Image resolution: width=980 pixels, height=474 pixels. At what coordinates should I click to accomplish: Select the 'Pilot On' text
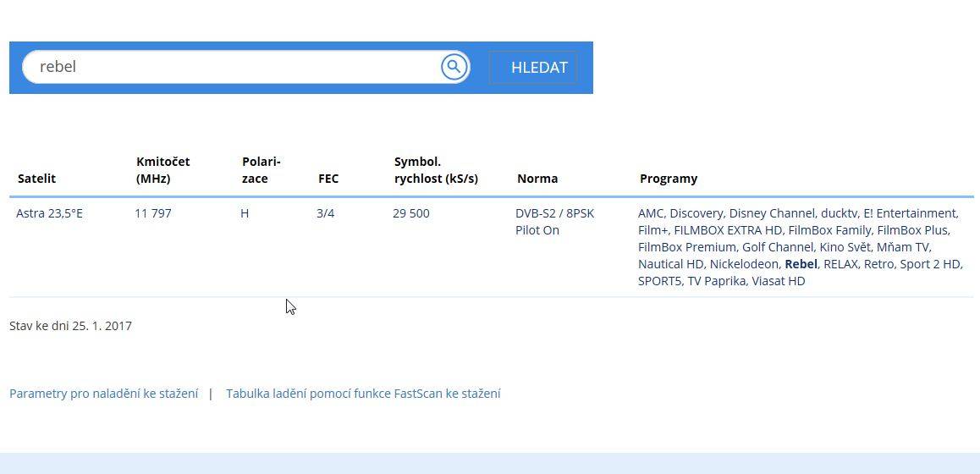(537, 230)
